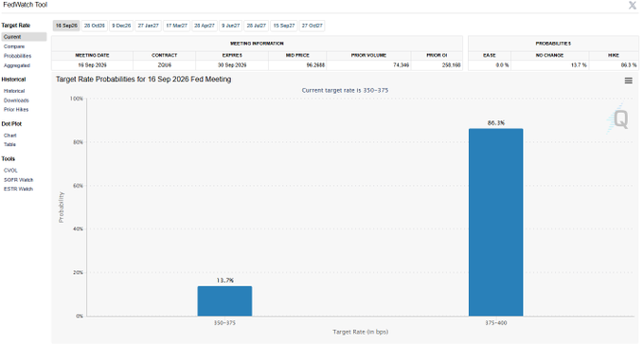Click the NO CHANGE column header
The image size is (644, 346).
coord(550,55)
